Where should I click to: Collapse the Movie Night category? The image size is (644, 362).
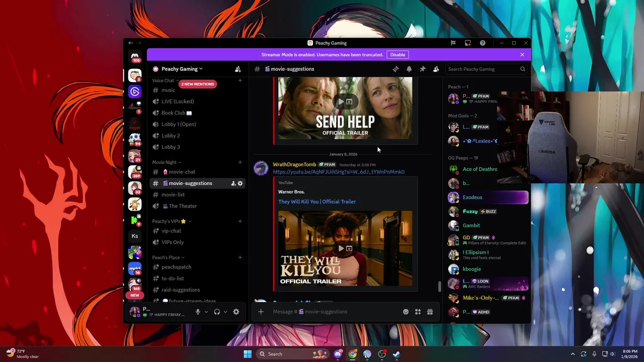coord(167,162)
